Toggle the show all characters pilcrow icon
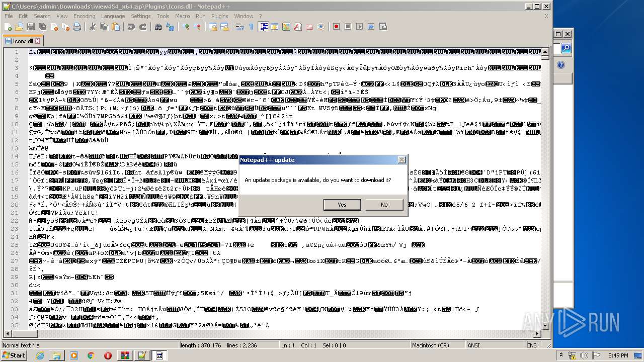The height and width of the screenshot is (362, 644). [x=252, y=27]
